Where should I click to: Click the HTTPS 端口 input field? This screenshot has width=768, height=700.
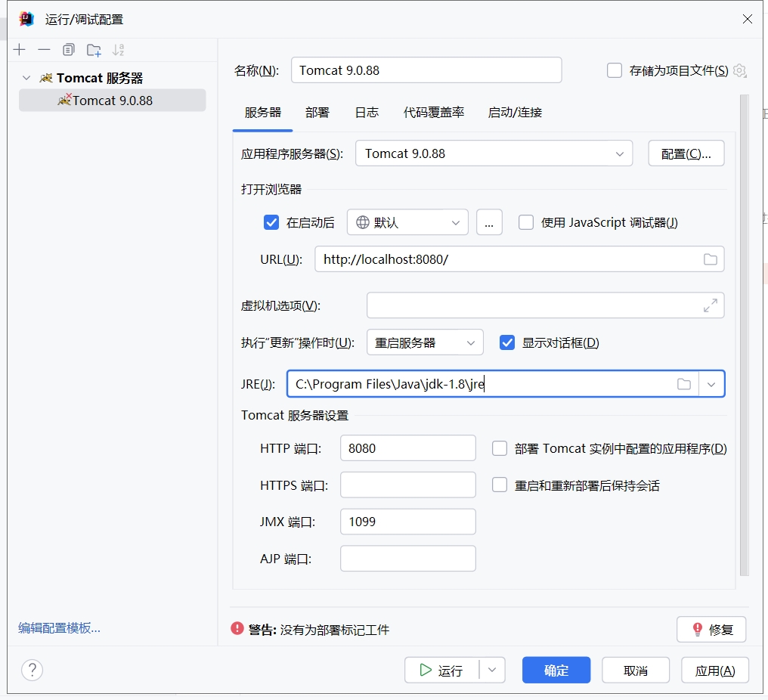coord(407,485)
